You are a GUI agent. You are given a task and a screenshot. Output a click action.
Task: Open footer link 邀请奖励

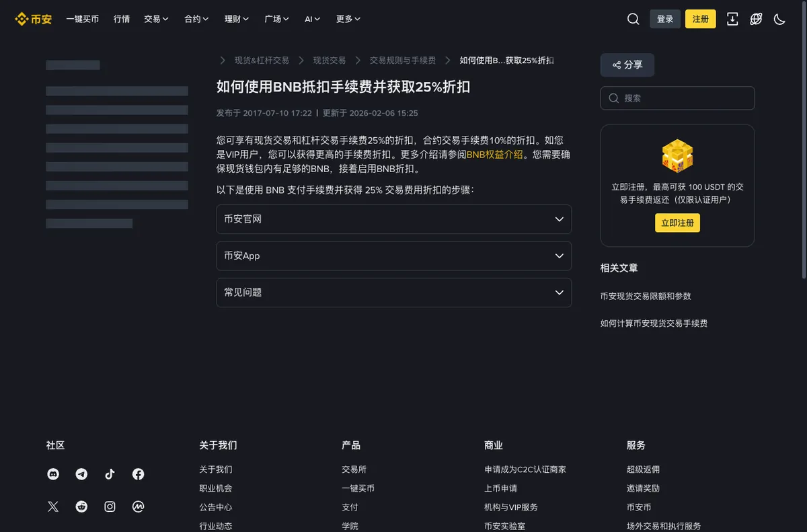coord(644,488)
